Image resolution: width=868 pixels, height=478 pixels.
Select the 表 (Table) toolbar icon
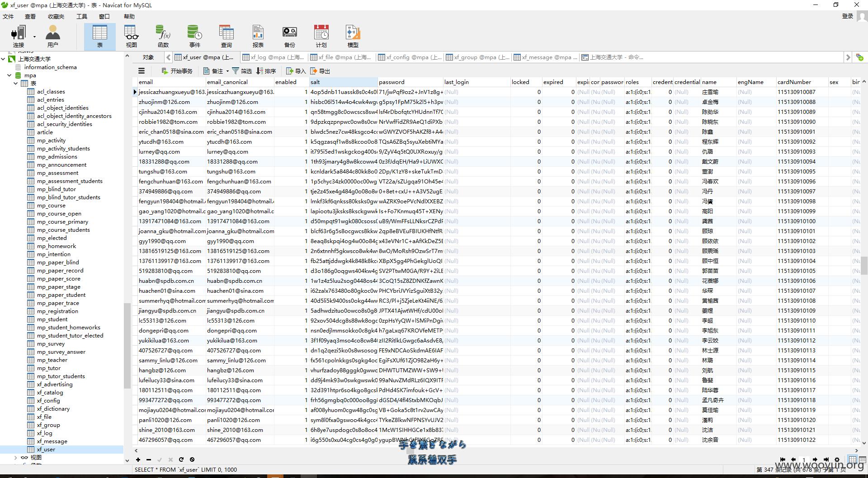click(x=99, y=36)
